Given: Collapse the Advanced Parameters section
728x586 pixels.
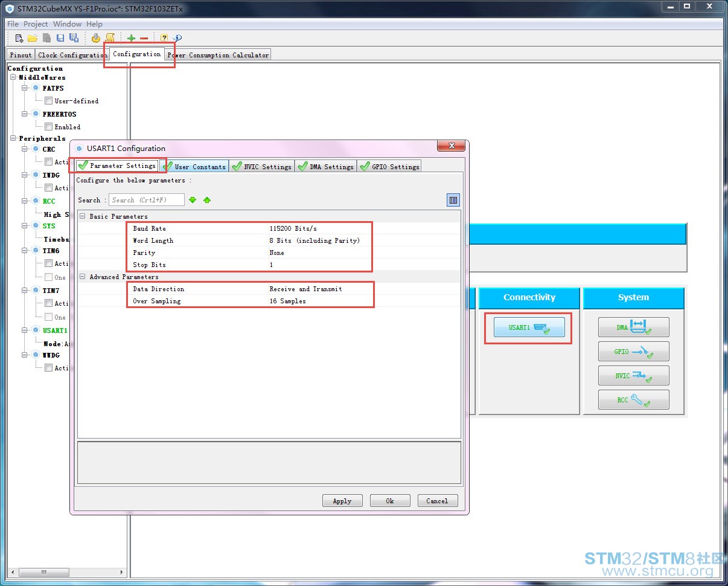Looking at the screenshot, I should [x=82, y=277].
